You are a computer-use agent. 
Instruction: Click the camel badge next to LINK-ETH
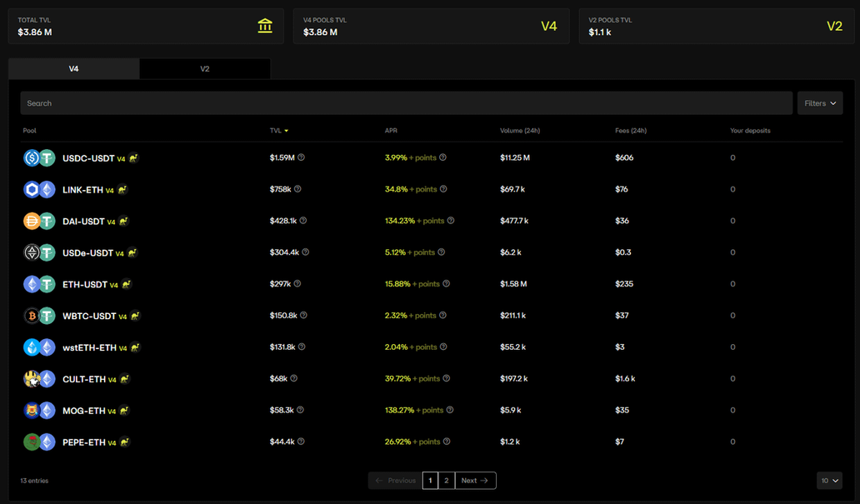[x=122, y=190]
